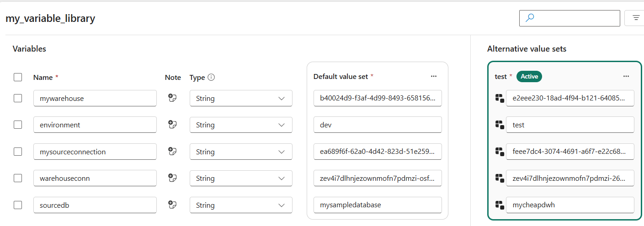Viewport: 644px width, 226px height.
Task: Select all variables with the header checkbox
Action: pyautogui.click(x=18, y=77)
